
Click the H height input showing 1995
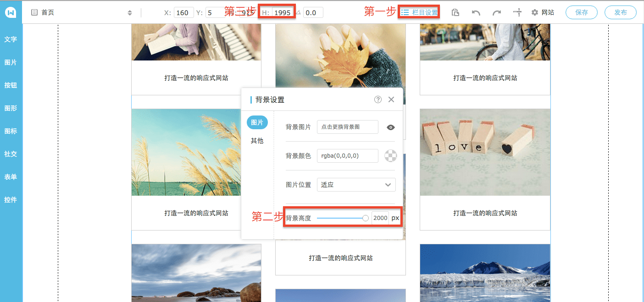point(283,13)
